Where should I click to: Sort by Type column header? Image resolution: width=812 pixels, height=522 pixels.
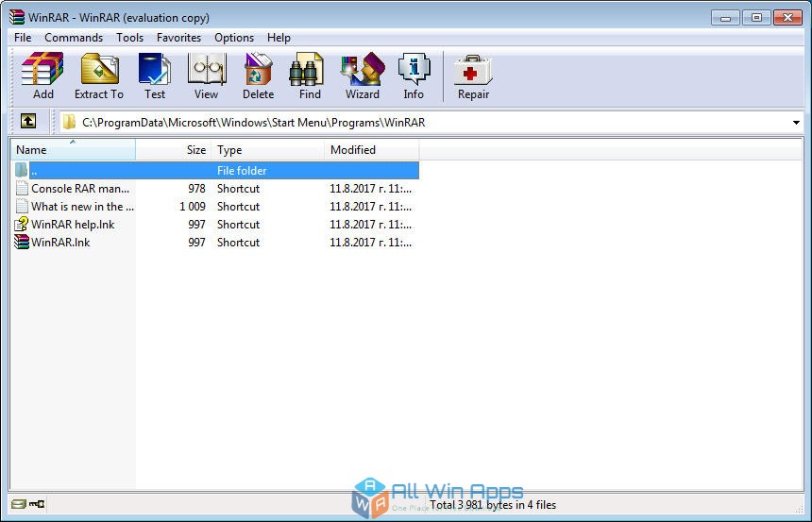(268, 150)
